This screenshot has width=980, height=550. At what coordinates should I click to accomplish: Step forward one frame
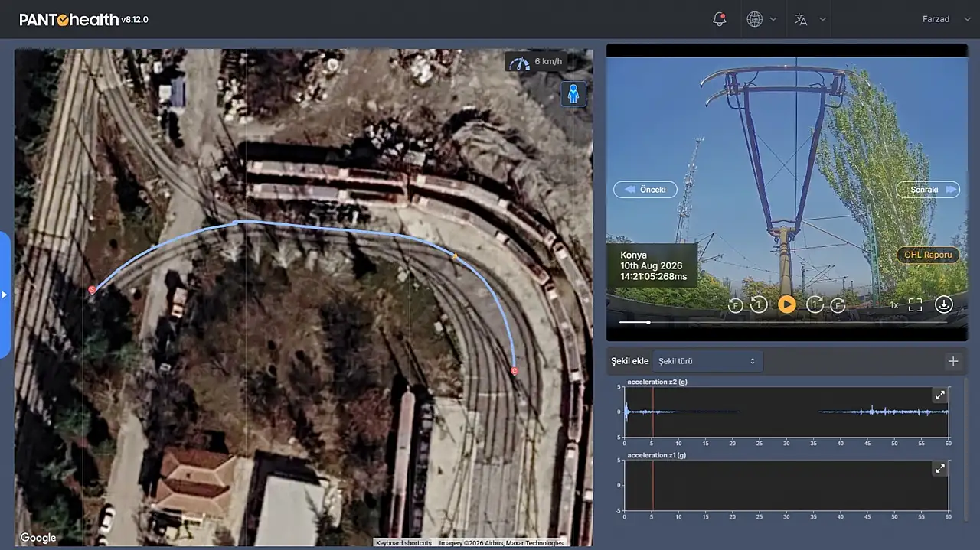(838, 305)
